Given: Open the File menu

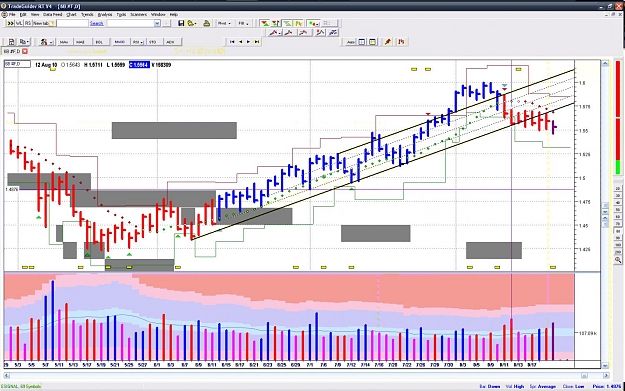Looking at the screenshot, I should coord(12,14).
